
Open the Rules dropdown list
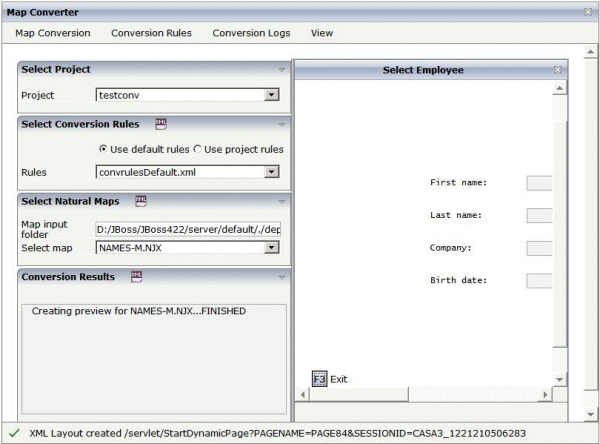[x=272, y=172]
